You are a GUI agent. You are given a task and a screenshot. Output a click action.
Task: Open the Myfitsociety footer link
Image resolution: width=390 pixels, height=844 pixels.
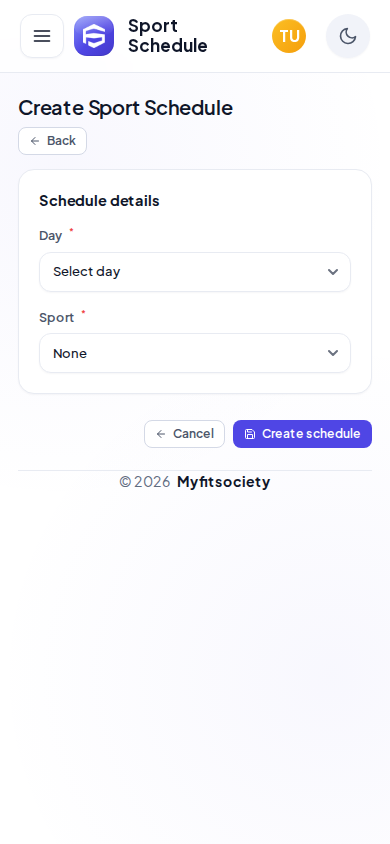(x=223, y=482)
